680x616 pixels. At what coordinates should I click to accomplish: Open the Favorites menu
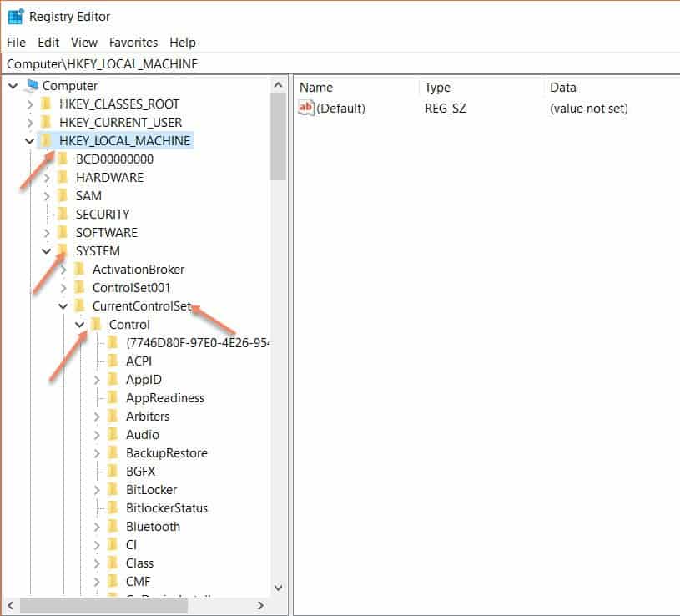pyautogui.click(x=133, y=42)
